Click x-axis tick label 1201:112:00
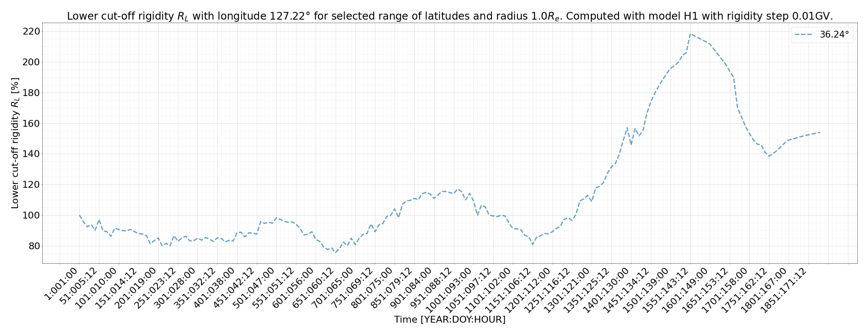The height and width of the screenshot is (335, 868). point(527,290)
